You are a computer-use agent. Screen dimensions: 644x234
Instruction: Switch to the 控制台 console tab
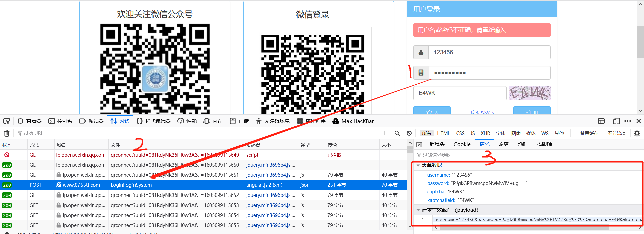tap(60, 121)
